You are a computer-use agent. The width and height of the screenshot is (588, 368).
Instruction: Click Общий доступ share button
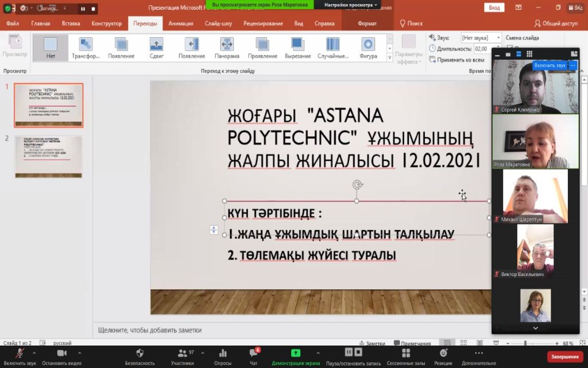point(556,23)
